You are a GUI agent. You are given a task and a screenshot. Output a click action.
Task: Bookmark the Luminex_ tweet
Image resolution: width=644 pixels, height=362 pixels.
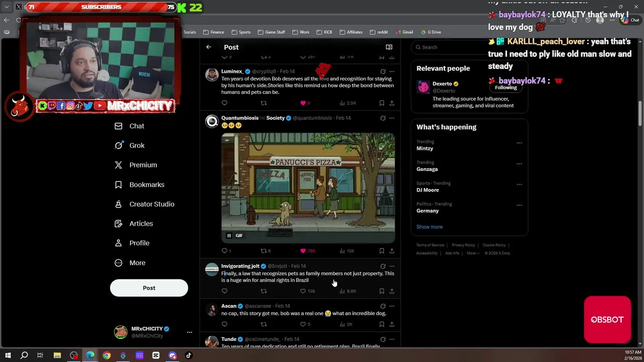point(382,103)
